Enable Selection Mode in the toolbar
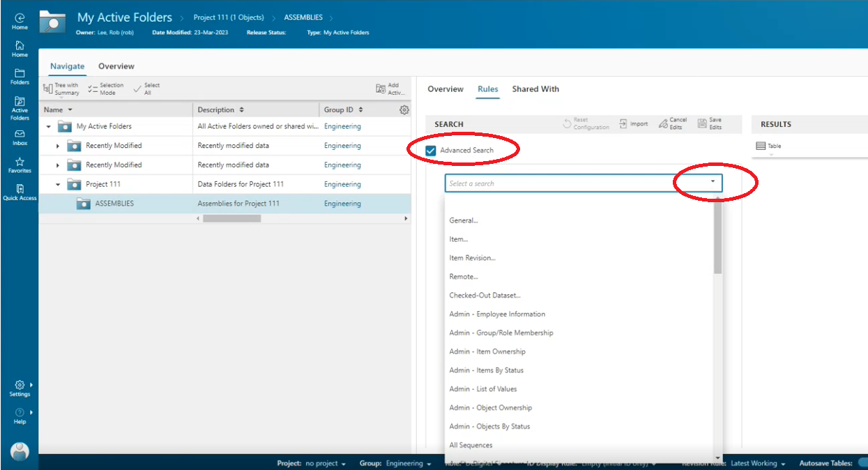868x470 pixels. (x=103, y=87)
